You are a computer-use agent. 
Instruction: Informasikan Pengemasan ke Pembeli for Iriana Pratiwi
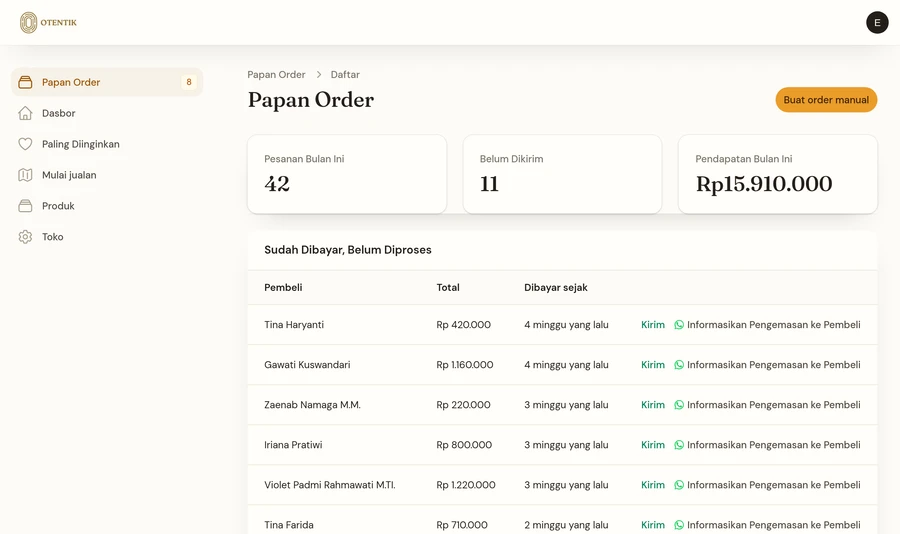pos(767,445)
